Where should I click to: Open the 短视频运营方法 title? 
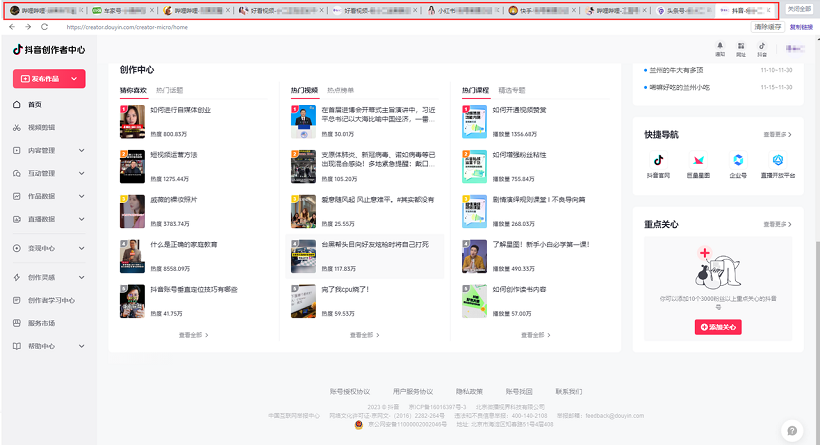click(174, 155)
